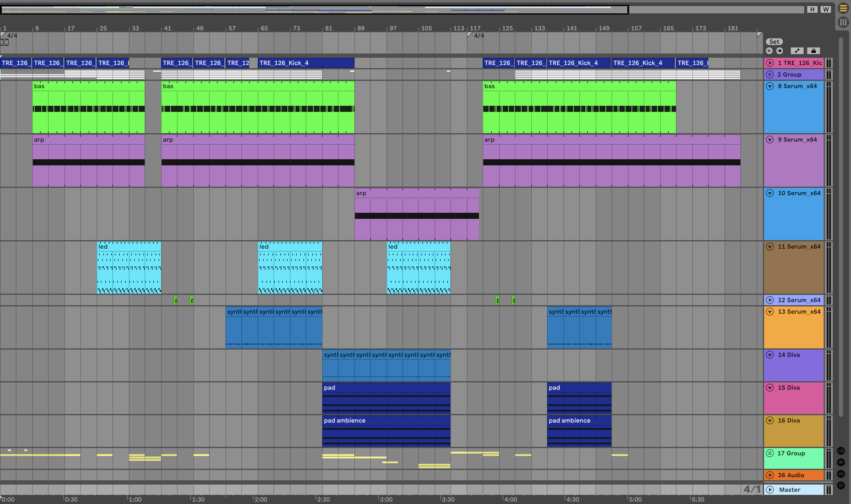Screen dimensions: 851x504
Task: Click the H optimize height button
Action: click(812, 9)
